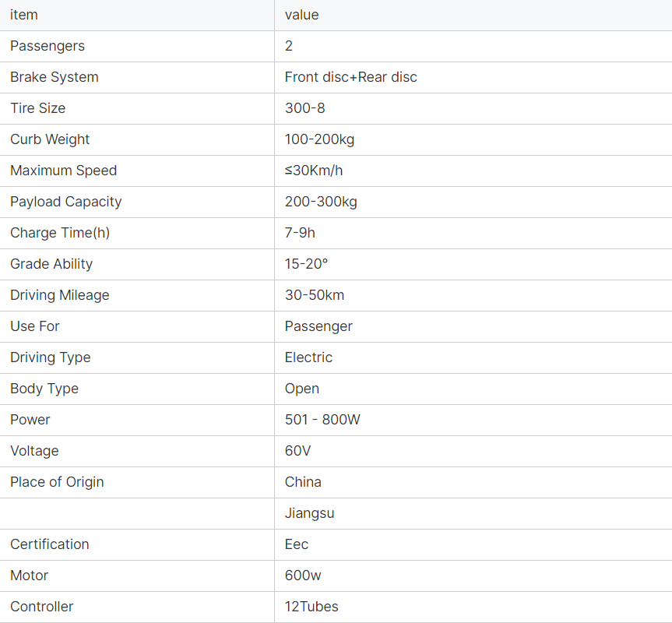Viewport: 672px width, 623px height.
Task: Select the Controller value 12Tubes
Action: coord(311,607)
